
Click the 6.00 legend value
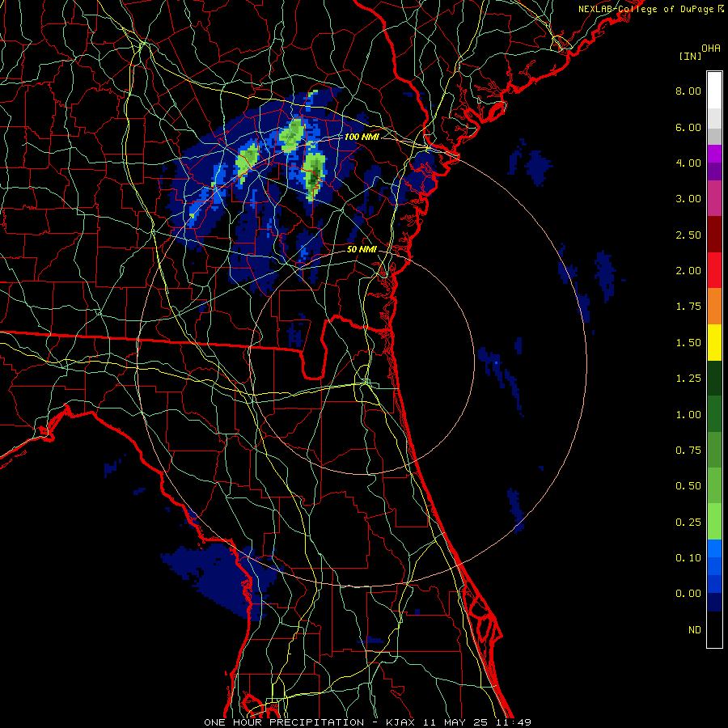point(688,127)
